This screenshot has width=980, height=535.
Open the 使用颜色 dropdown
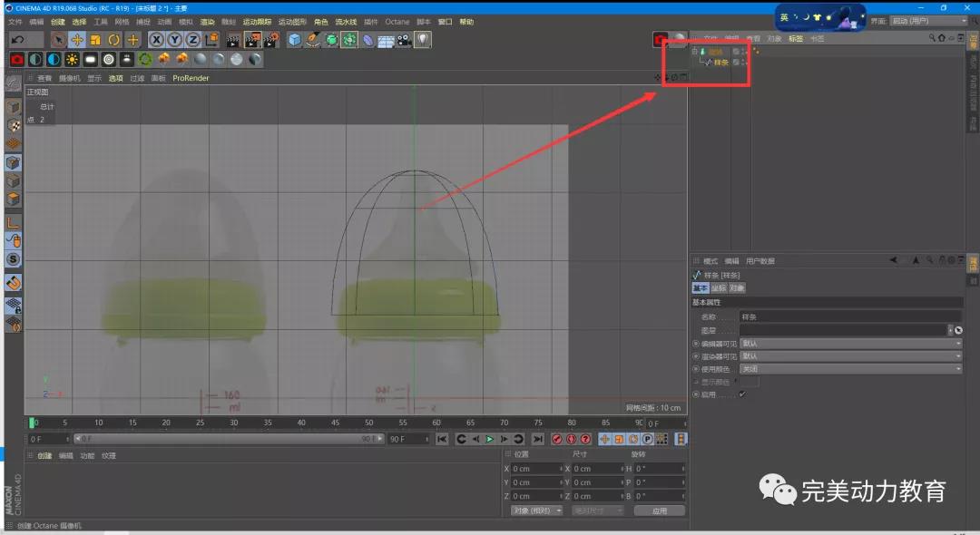(850, 369)
